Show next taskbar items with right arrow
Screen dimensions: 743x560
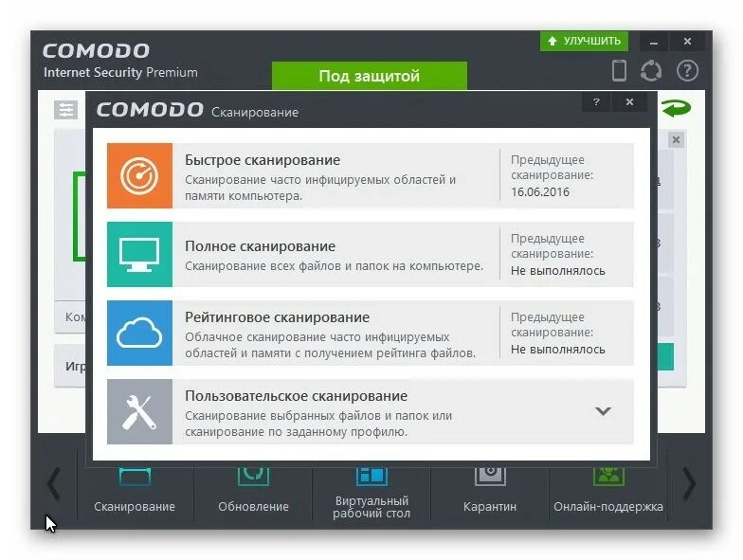689,483
